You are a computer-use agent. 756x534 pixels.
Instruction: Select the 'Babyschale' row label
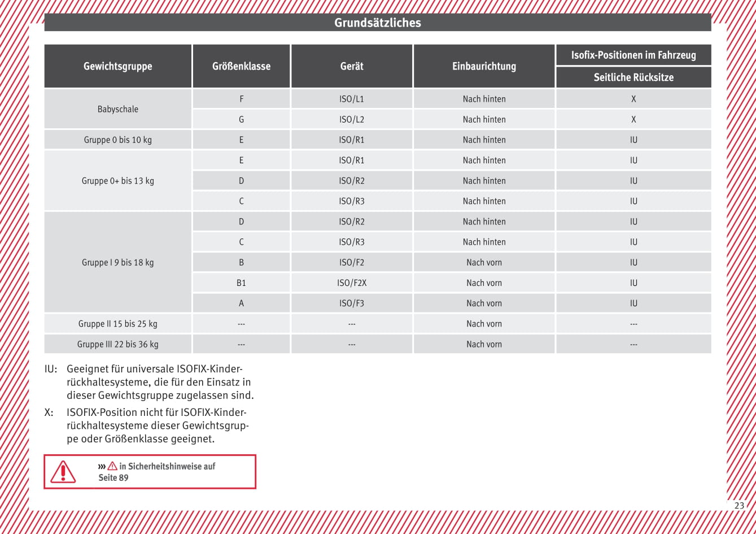click(118, 109)
